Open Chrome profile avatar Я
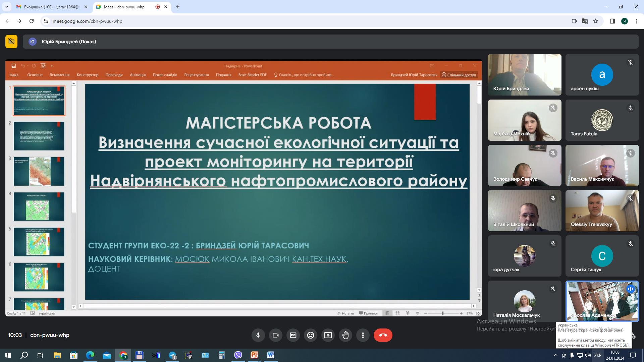 625,21
